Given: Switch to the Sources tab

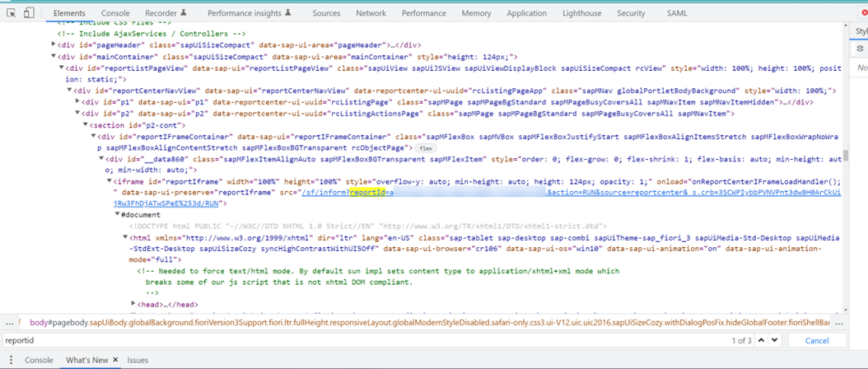Looking at the screenshot, I should tap(326, 13).
